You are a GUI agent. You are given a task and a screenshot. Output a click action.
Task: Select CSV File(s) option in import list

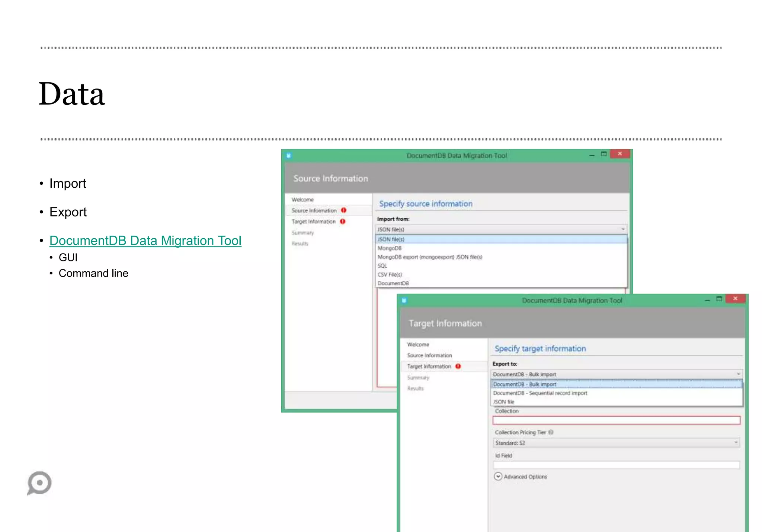point(501,275)
